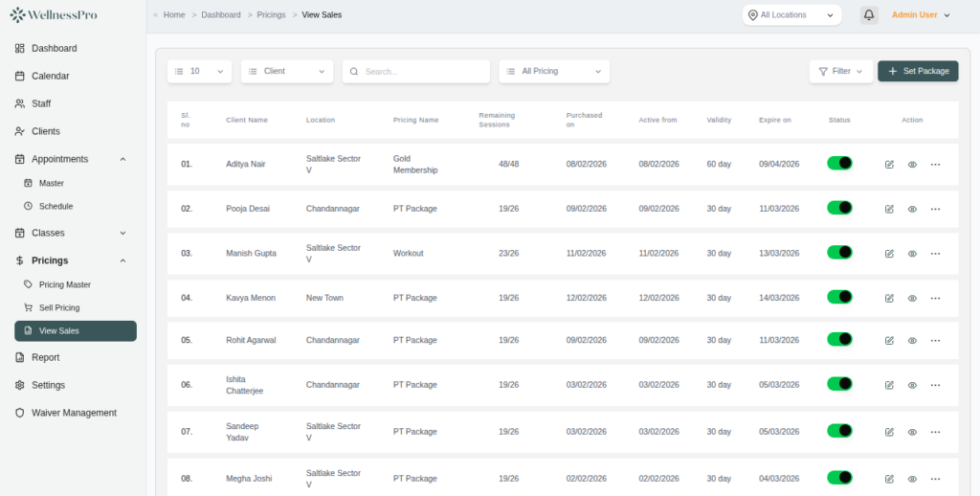Open the rows-per-page dropdown showing 10
This screenshot has height=496, width=980.
click(199, 71)
